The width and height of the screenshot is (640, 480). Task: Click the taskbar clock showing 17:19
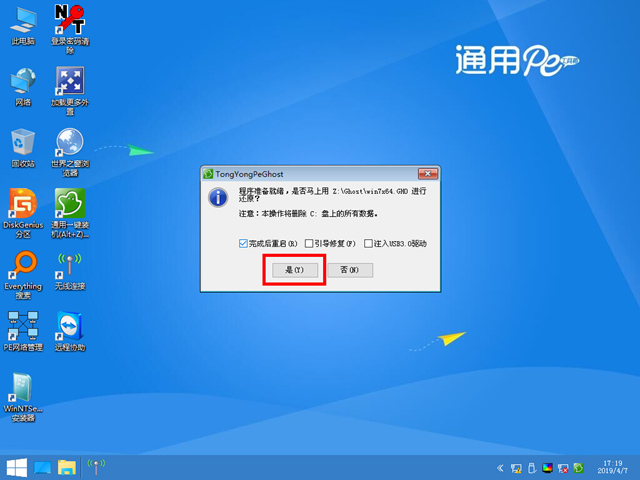point(612,467)
